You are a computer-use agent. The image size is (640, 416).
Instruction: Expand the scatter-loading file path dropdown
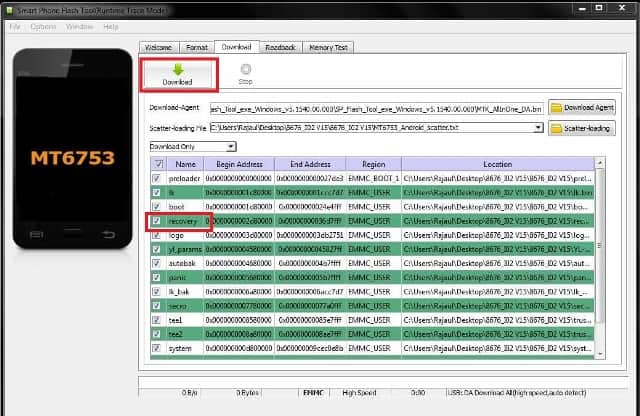tap(538, 128)
